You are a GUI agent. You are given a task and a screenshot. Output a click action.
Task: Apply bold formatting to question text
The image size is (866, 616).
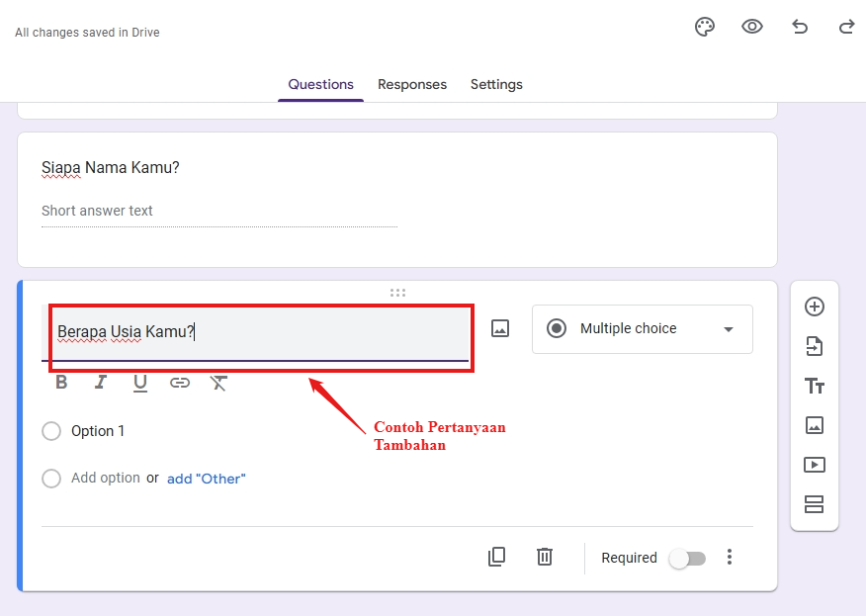(60, 382)
